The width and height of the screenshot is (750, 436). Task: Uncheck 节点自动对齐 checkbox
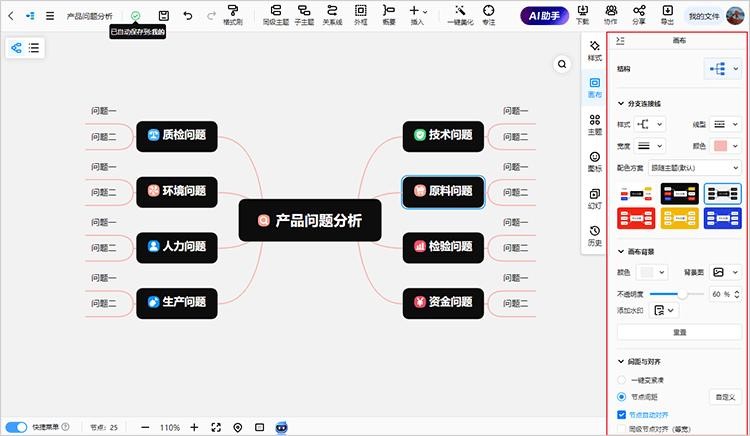pos(622,414)
